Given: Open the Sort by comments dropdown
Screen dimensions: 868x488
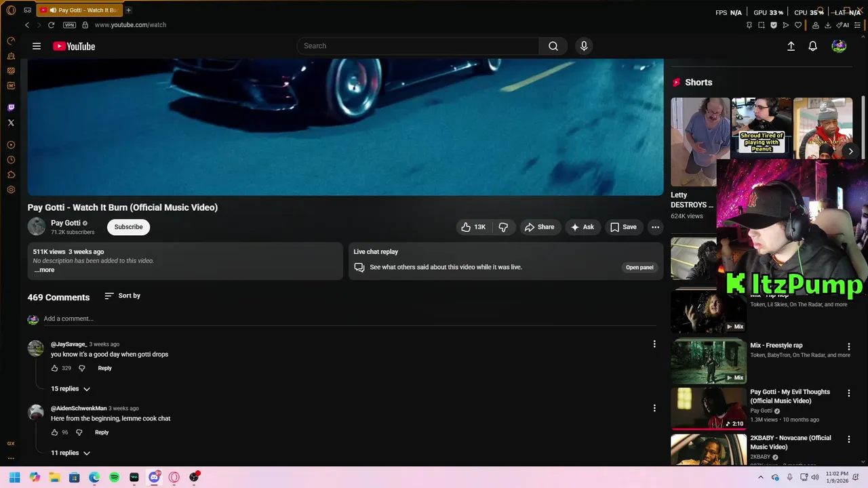Looking at the screenshot, I should [123, 296].
